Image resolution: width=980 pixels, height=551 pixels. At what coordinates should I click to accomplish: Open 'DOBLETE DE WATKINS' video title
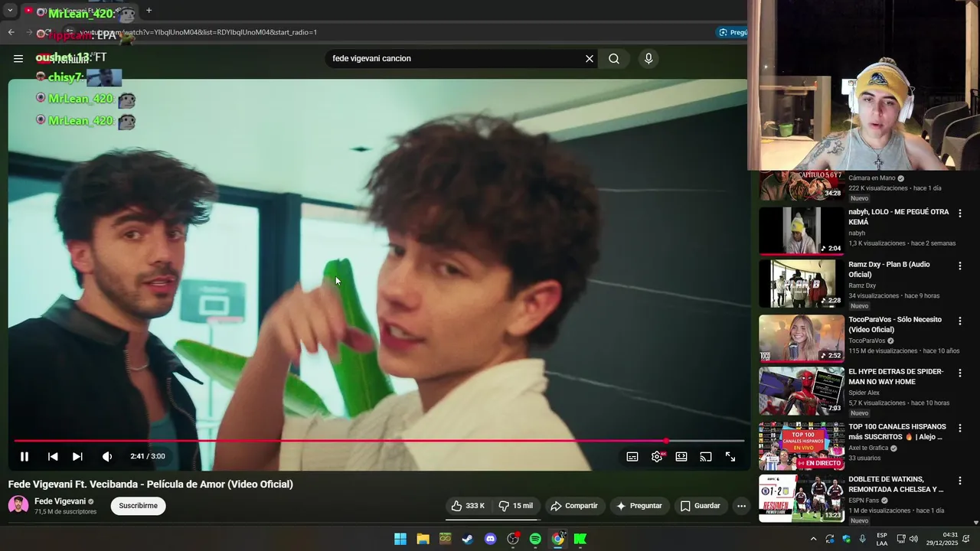896,484
